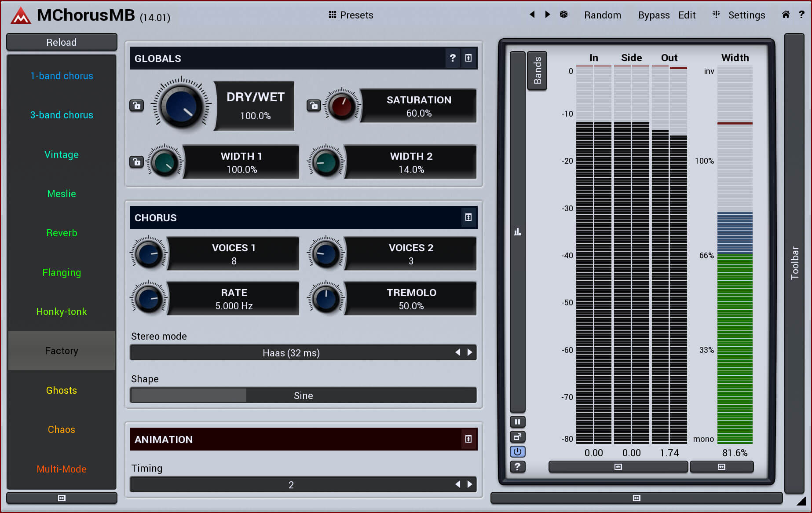Click the Tremolo knob
This screenshot has width=812, height=513.
(x=326, y=298)
